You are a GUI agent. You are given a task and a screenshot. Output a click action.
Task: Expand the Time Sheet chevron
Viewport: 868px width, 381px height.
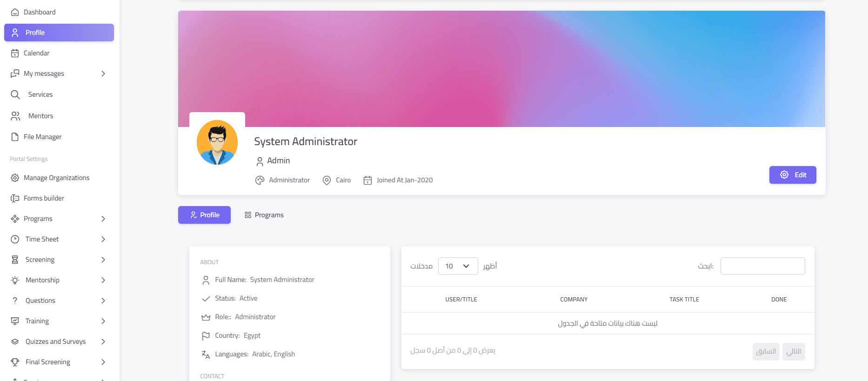(x=103, y=239)
